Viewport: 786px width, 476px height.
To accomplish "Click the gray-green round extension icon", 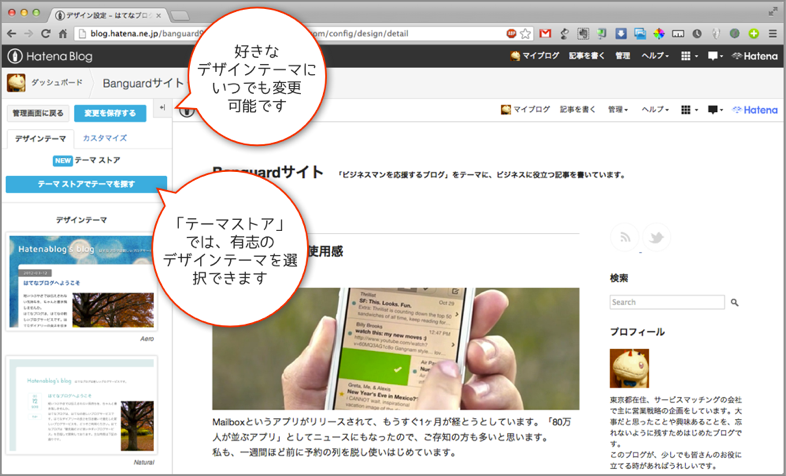I will (x=734, y=34).
